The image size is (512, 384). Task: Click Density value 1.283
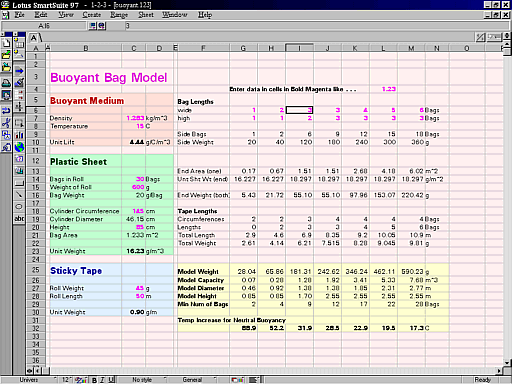pos(135,118)
